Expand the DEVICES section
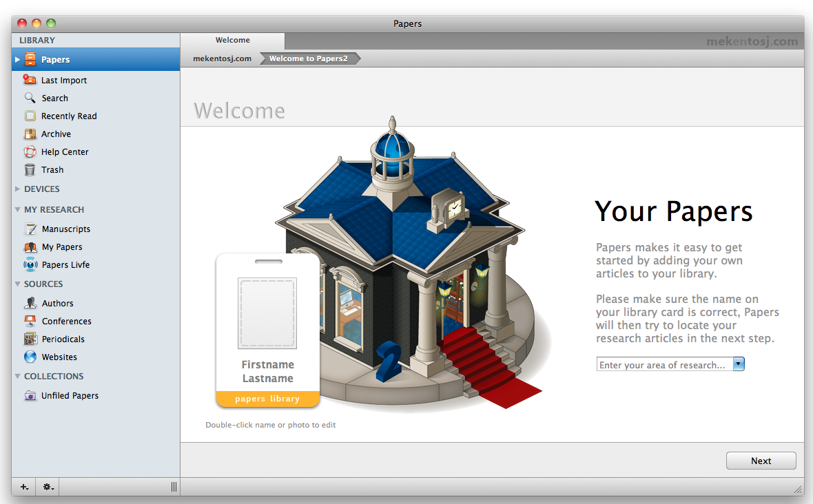This screenshot has width=813, height=504. (x=18, y=189)
